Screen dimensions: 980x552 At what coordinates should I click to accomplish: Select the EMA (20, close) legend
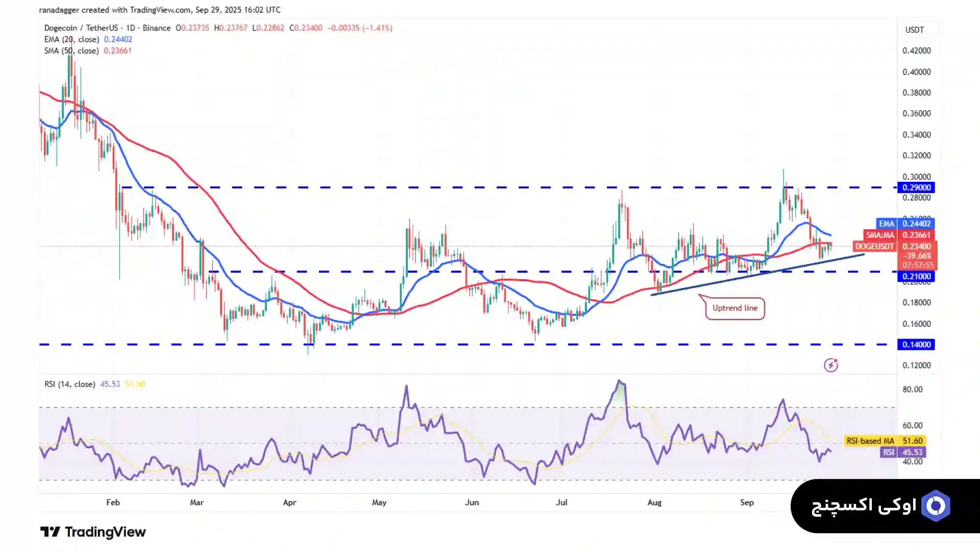(71, 39)
